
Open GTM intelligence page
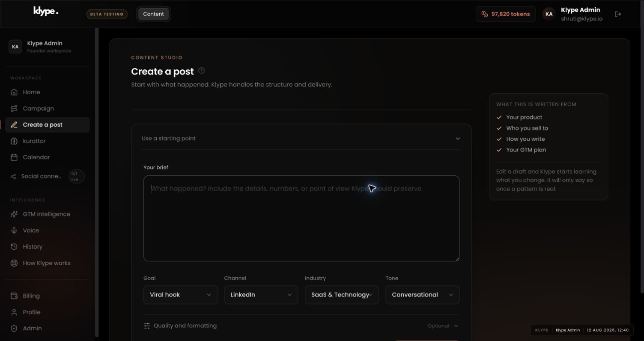pos(48,214)
